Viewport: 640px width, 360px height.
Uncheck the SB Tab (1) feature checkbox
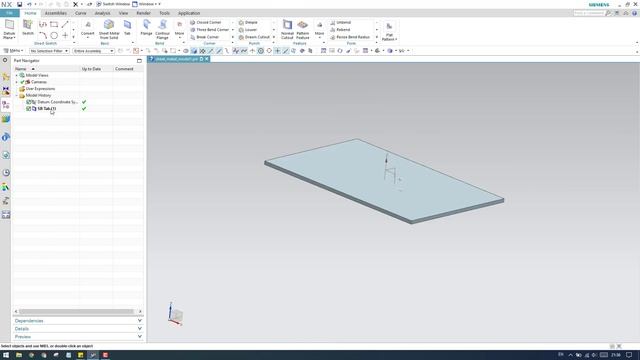point(29,109)
